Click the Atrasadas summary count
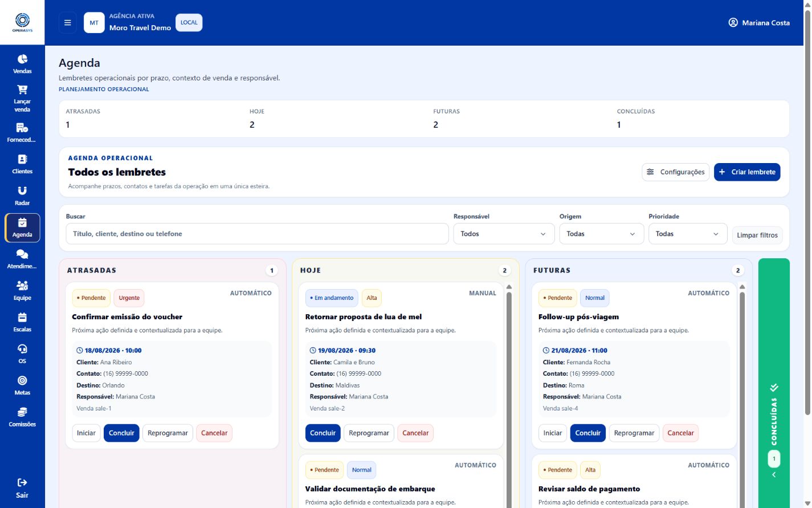 68,125
